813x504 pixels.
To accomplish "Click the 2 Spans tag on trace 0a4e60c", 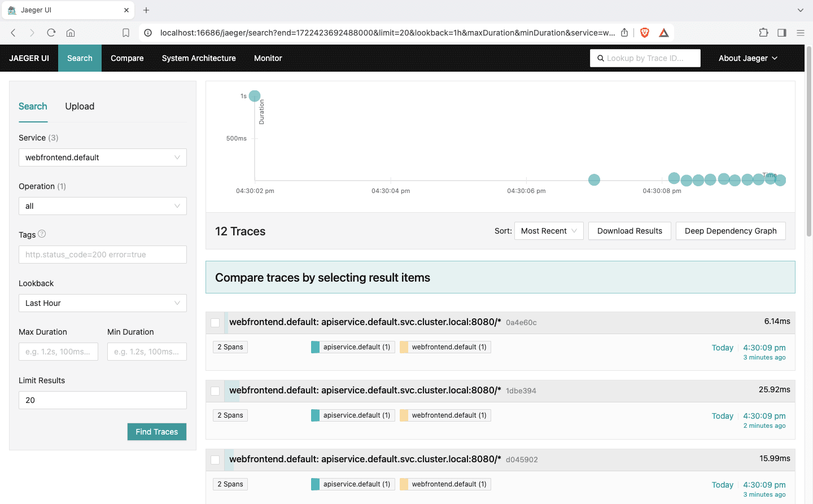I will (230, 347).
